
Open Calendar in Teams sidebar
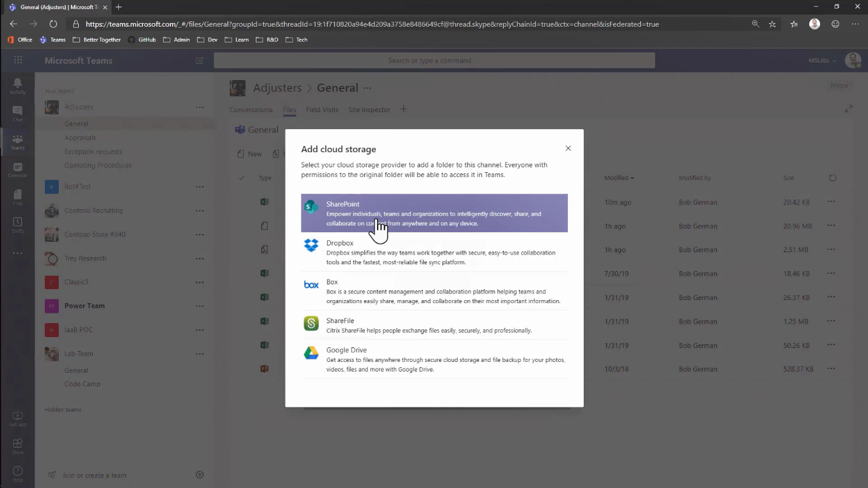tap(18, 170)
